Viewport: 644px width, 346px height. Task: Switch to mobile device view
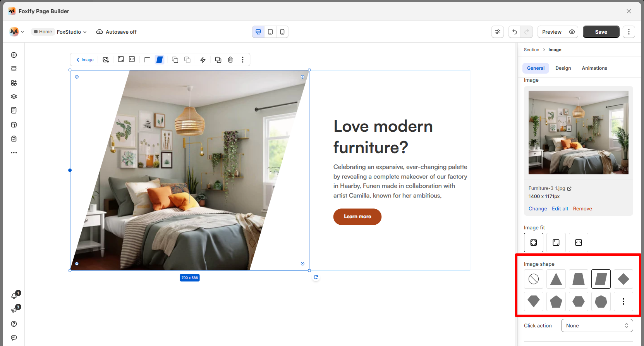click(x=282, y=32)
